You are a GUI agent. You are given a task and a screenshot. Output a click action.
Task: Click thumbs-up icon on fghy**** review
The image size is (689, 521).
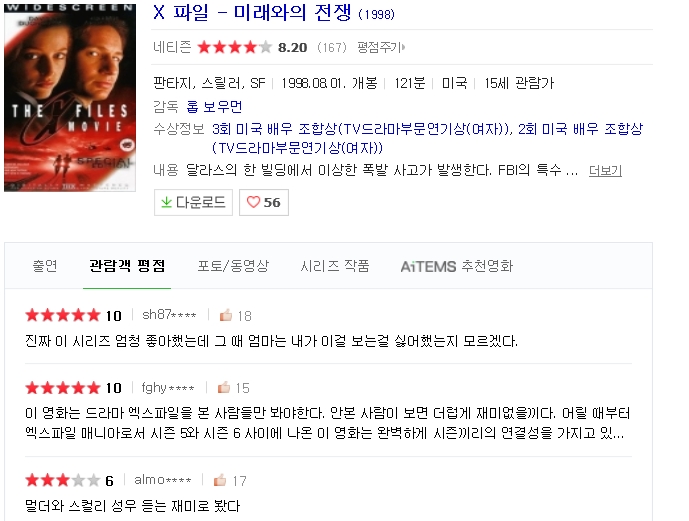224,387
